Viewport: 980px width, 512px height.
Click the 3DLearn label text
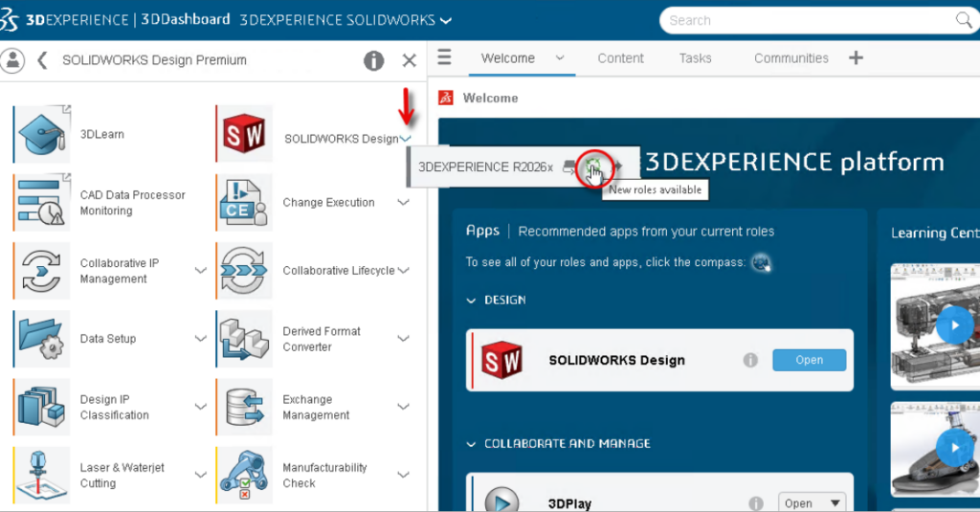(101, 134)
